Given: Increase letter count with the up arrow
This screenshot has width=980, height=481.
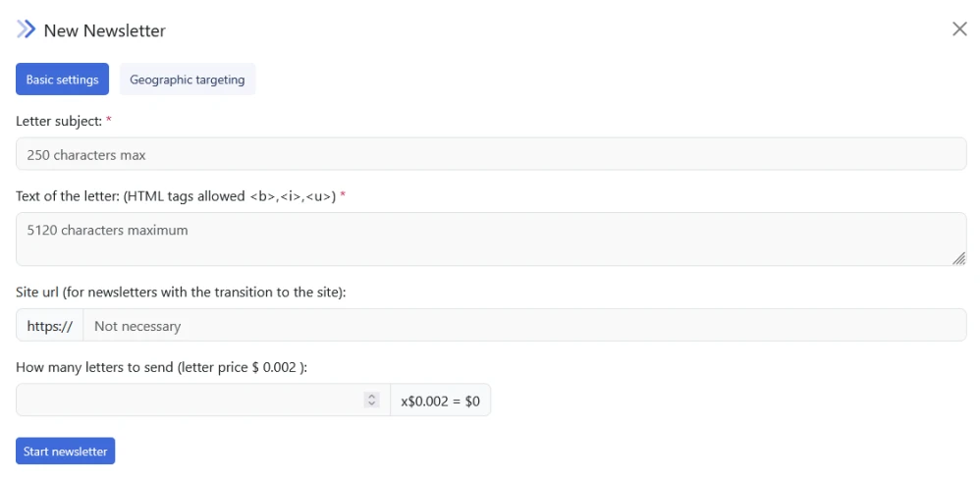Looking at the screenshot, I should [371, 397].
